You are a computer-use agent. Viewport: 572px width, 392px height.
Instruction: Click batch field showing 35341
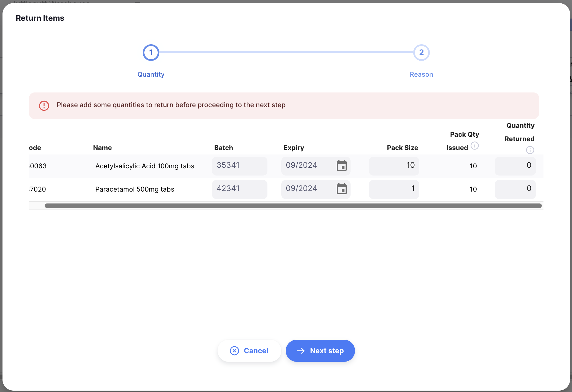point(239,166)
